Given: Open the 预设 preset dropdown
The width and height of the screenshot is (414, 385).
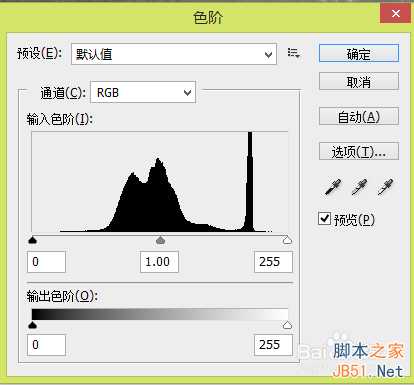Looking at the screenshot, I should pyautogui.click(x=174, y=54).
